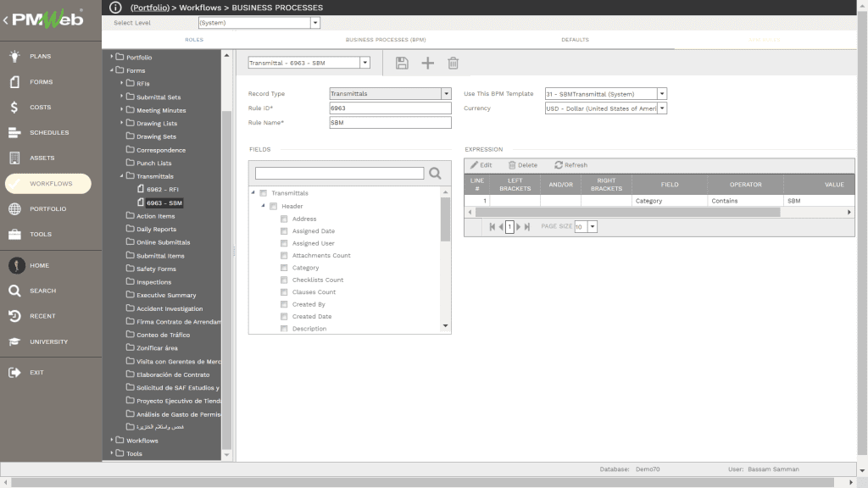Click the Rule ID input field
Screen dimensions: 868x488
390,108
